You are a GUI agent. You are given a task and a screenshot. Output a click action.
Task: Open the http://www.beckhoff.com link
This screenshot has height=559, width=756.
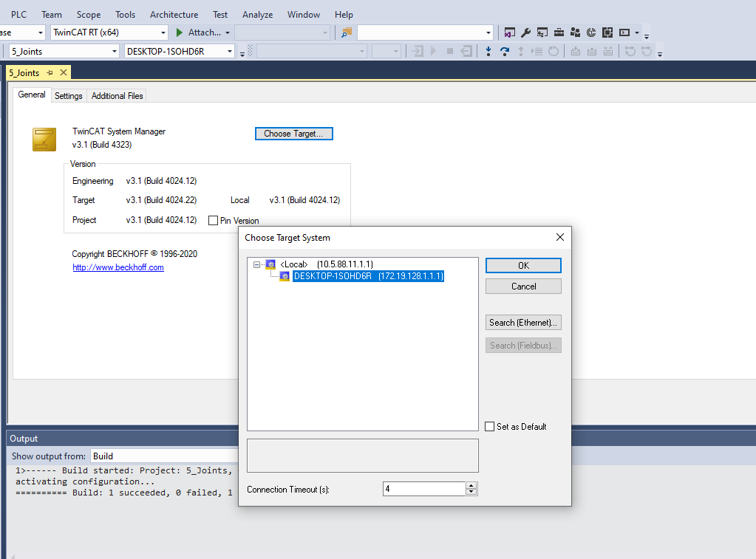pos(118,267)
